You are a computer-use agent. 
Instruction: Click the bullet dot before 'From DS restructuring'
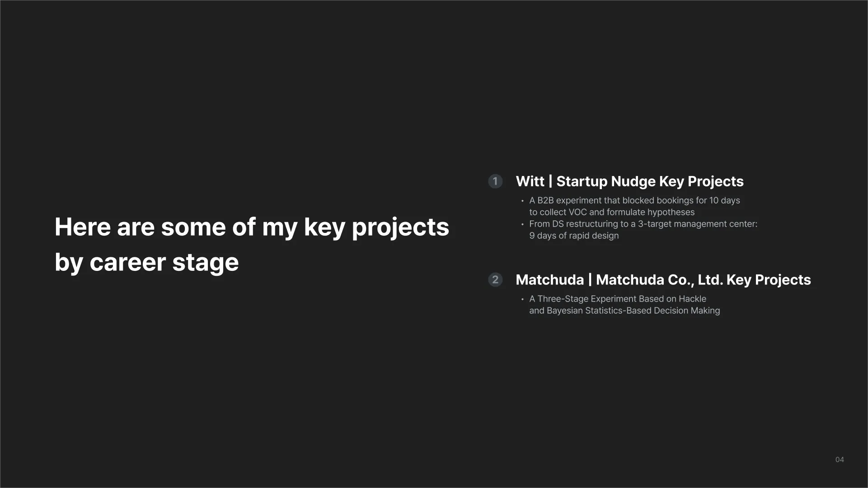click(522, 224)
